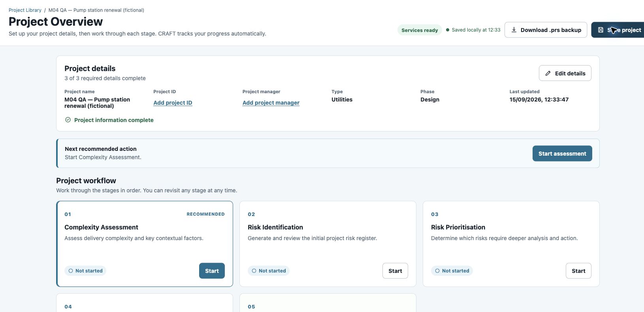Click the Project workflow heading
The width and height of the screenshot is (644, 312).
(86, 180)
